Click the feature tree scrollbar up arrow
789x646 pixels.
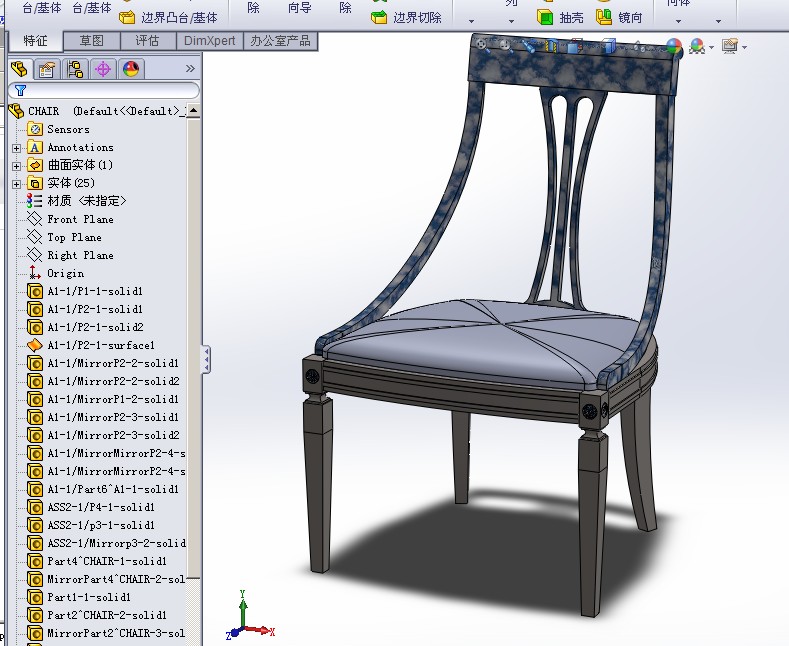193,111
